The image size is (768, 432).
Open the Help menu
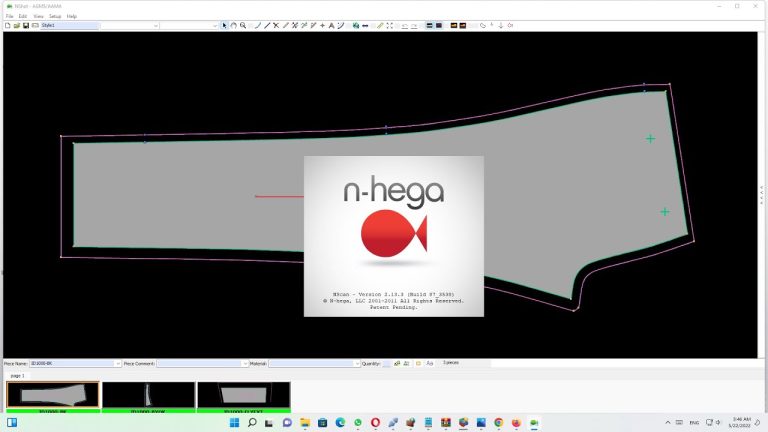click(72, 16)
